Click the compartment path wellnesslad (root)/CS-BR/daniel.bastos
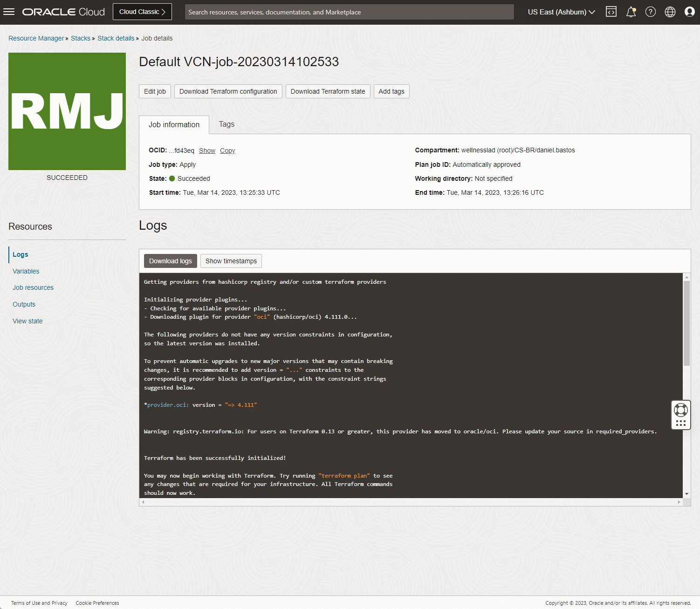This screenshot has height=609, width=700. 518,150
